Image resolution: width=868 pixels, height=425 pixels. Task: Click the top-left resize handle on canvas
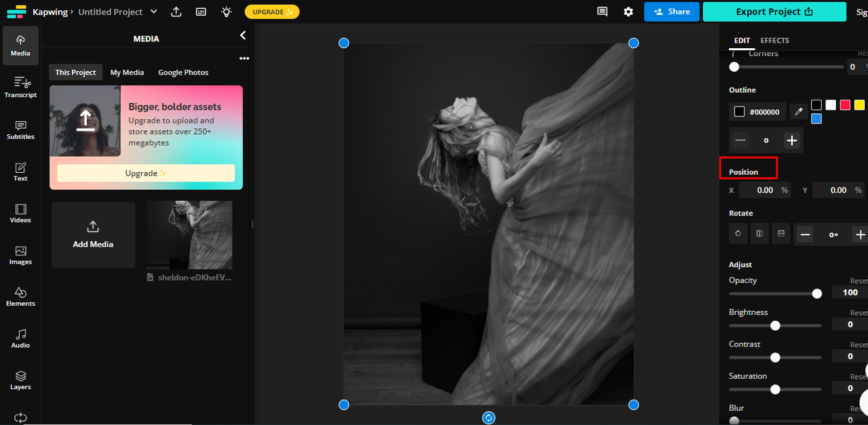pos(344,43)
